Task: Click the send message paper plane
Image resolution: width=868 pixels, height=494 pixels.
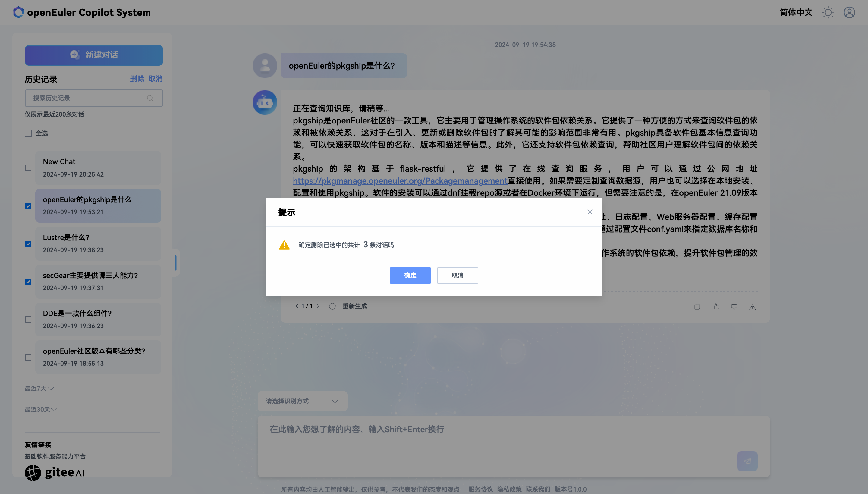Action: [747, 461]
